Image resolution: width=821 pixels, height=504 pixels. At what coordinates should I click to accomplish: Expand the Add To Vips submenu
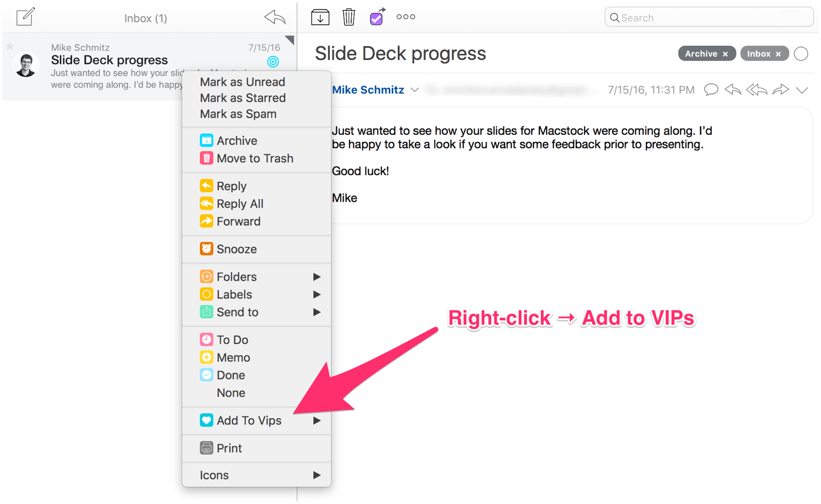(x=256, y=421)
